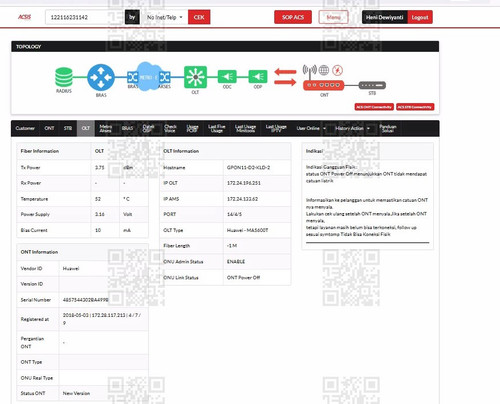Click the ACSIS logo
Viewport: 500px width, 404px height.
(x=24, y=17)
